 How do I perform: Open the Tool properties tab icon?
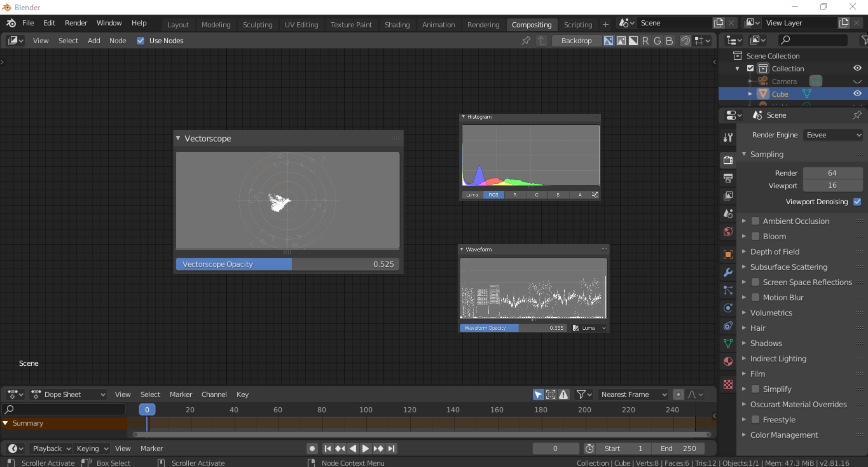pyautogui.click(x=728, y=137)
